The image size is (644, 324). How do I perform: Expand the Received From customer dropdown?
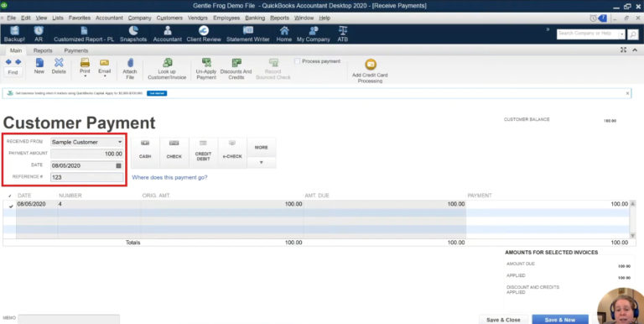click(x=120, y=142)
